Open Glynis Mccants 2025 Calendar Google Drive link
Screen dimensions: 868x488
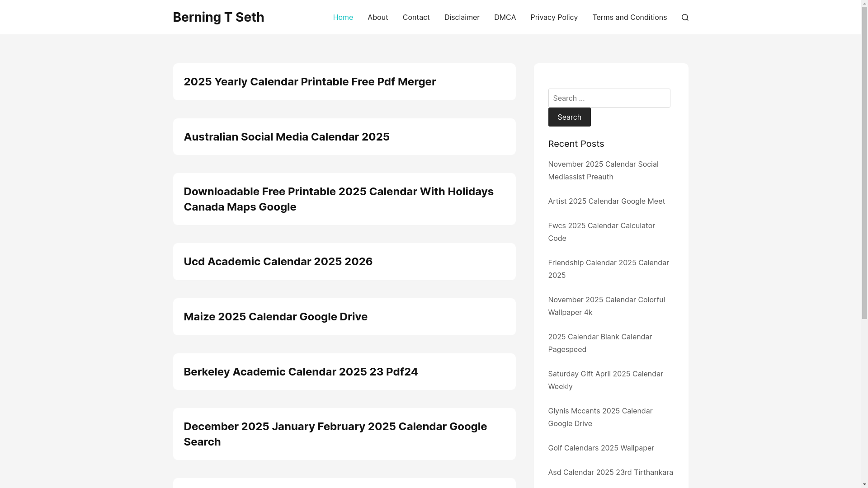(x=600, y=417)
